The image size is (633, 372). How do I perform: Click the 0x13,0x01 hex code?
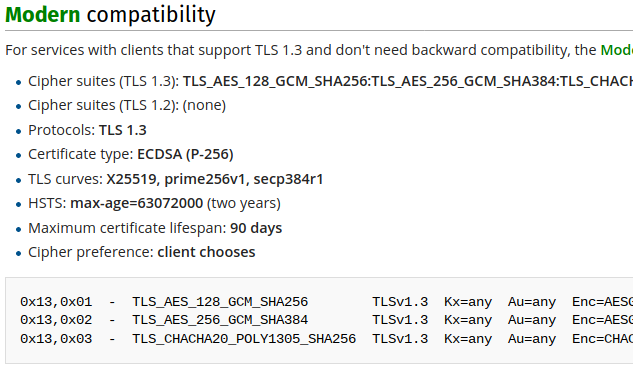coord(56,302)
